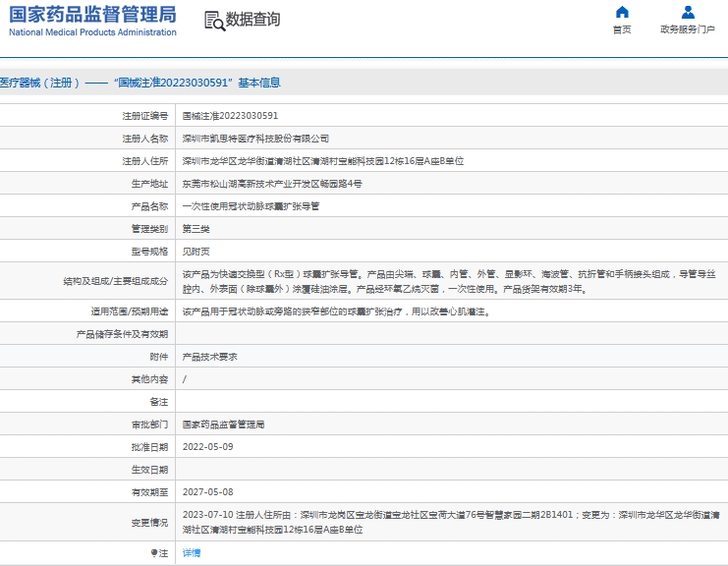Click the change record text dated 2023-07-10

tap(451, 523)
